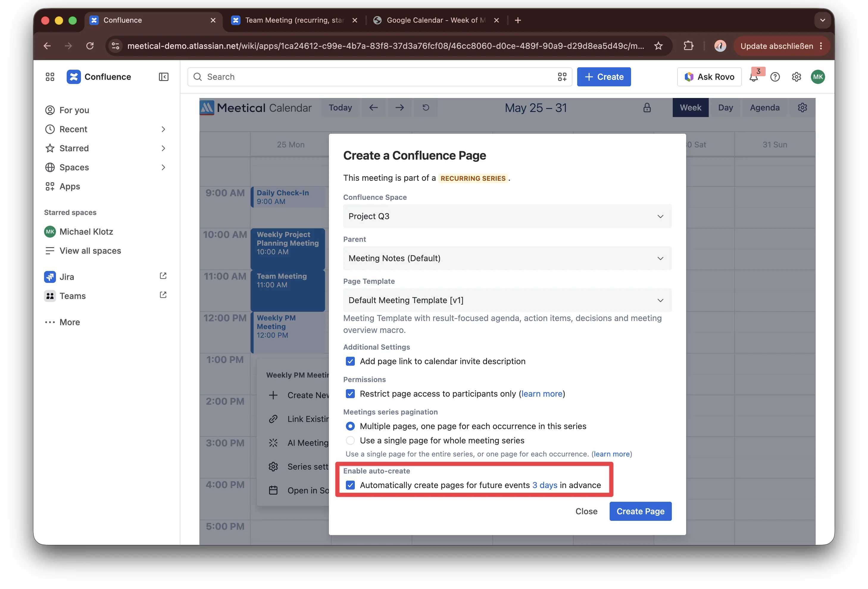Image resolution: width=868 pixels, height=589 pixels.
Task: Open the Update abschließen three-dot menu
Action: click(x=821, y=46)
